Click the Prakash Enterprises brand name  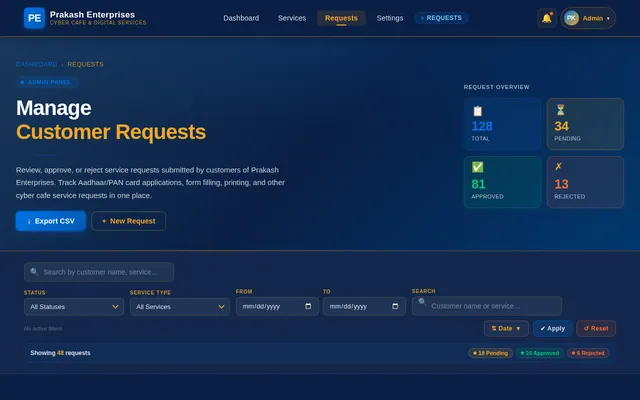coord(92,15)
